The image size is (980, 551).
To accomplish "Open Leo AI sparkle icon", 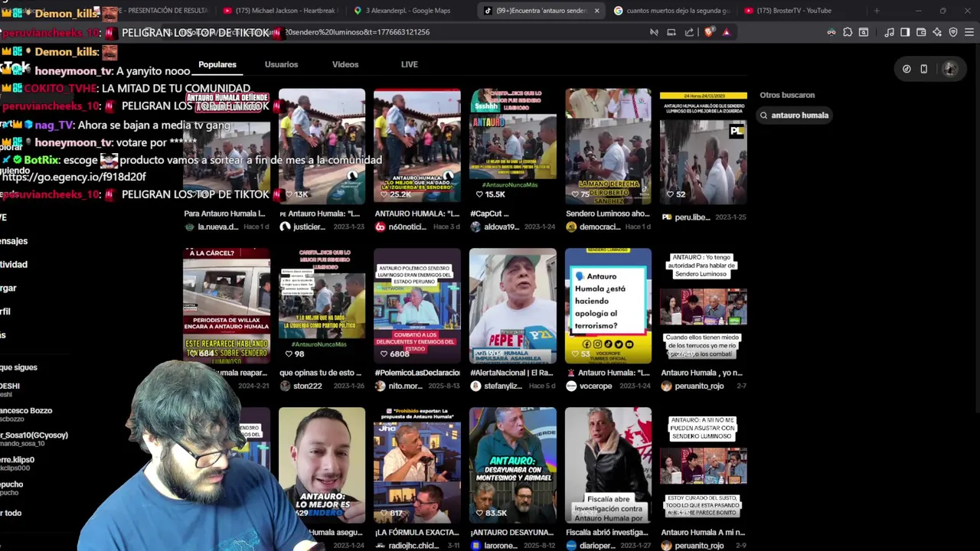I will click(937, 32).
